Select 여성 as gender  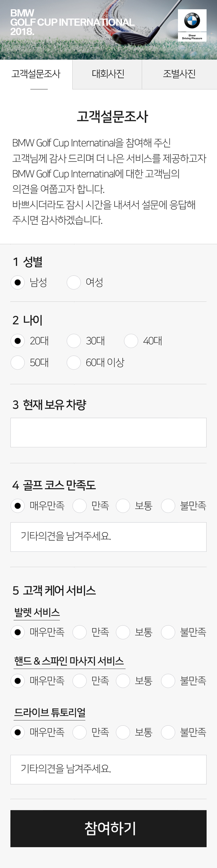(x=74, y=282)
